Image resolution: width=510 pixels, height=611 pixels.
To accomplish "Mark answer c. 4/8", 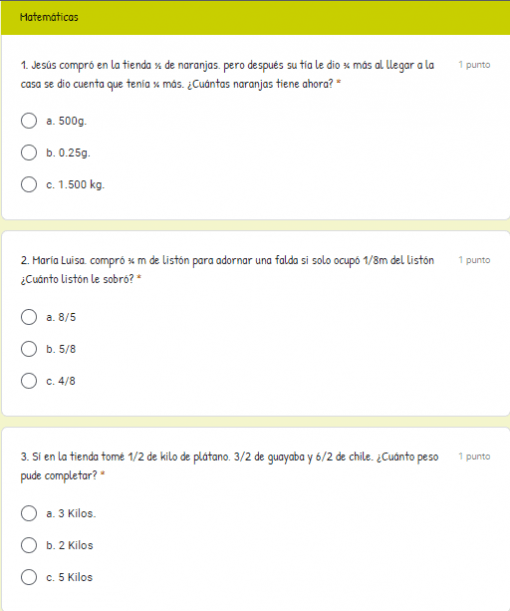I will pos(29,381).
